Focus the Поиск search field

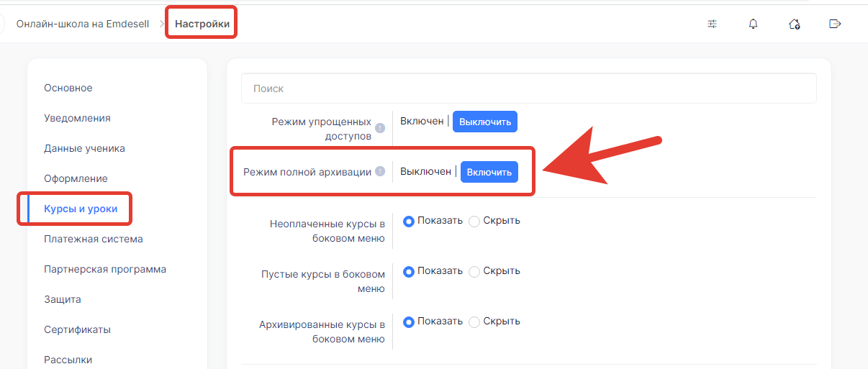pos(529,88)
